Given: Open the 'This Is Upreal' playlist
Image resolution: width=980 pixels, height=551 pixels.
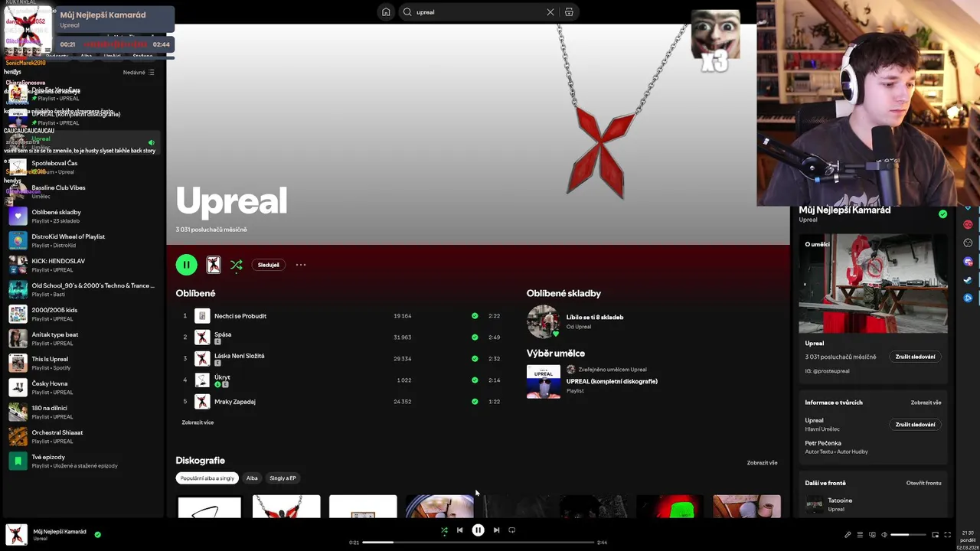Looking at the screenshot, I should (x=82, y=363).
